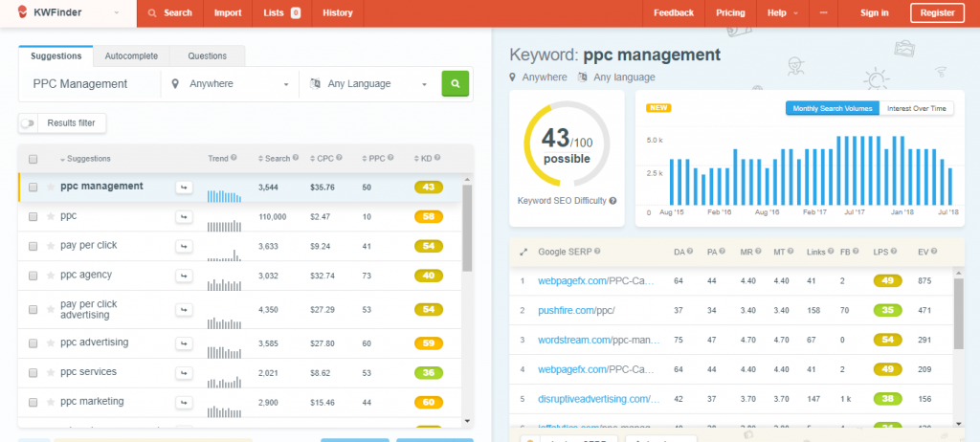This screenshot has width=980, height=442.
Task: Show Monthly Search Volumes chart
Action: click(833, 108)
